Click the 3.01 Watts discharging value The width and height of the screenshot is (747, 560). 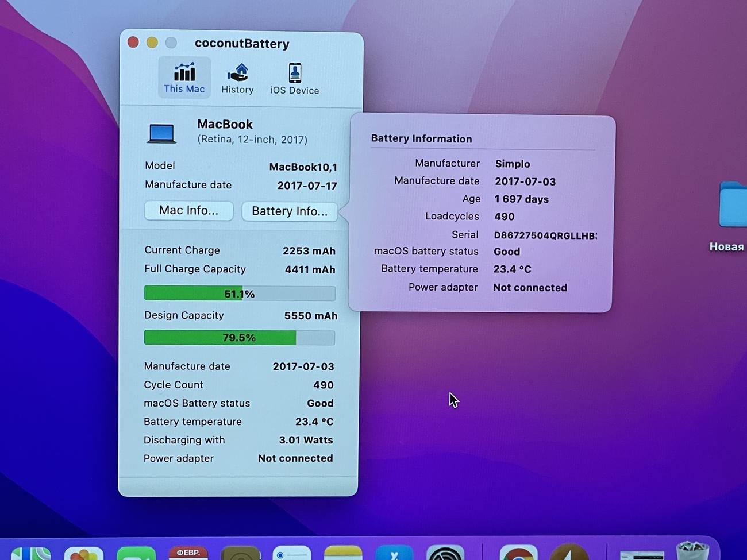pos(306,440)
